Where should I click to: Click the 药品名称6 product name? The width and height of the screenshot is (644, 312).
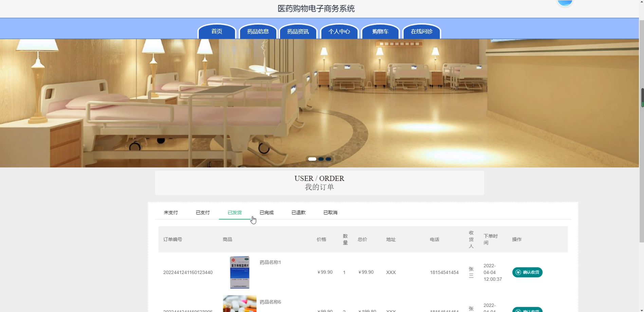click(x=270, y=302)
